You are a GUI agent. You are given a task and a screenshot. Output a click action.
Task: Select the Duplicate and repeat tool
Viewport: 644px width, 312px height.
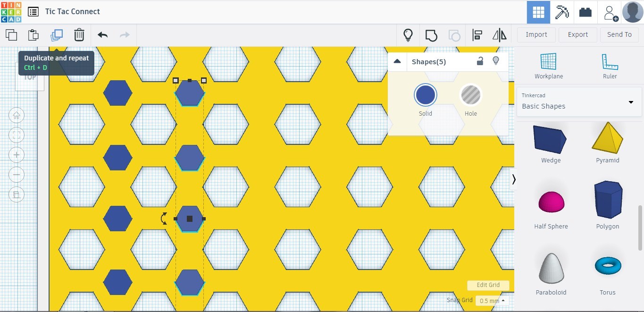[x=57, y=34]
